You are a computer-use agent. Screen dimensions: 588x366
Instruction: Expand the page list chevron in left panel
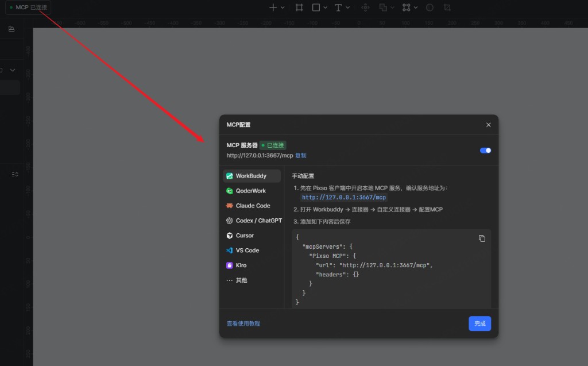click(x=13, y=70)
